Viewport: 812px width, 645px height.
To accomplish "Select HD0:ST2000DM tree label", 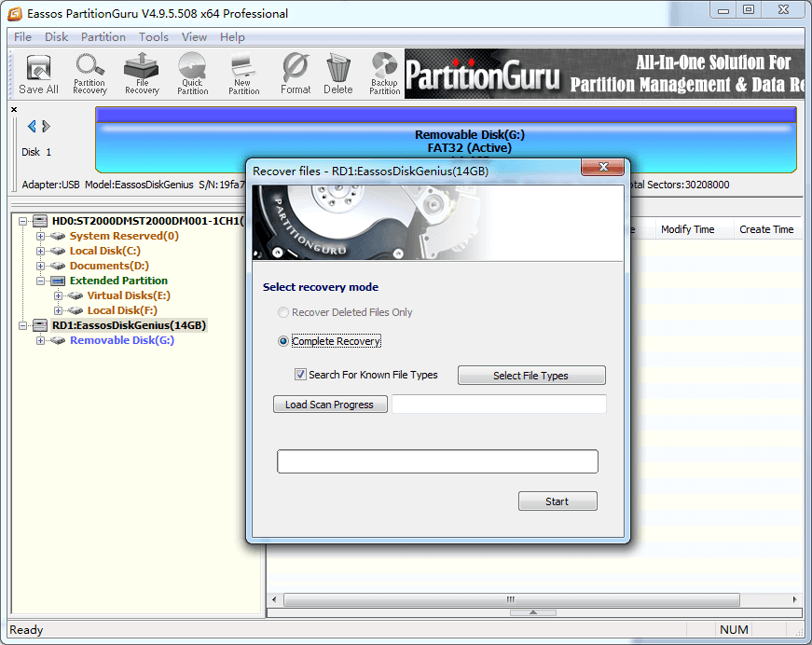I will [x=147, y=221].
